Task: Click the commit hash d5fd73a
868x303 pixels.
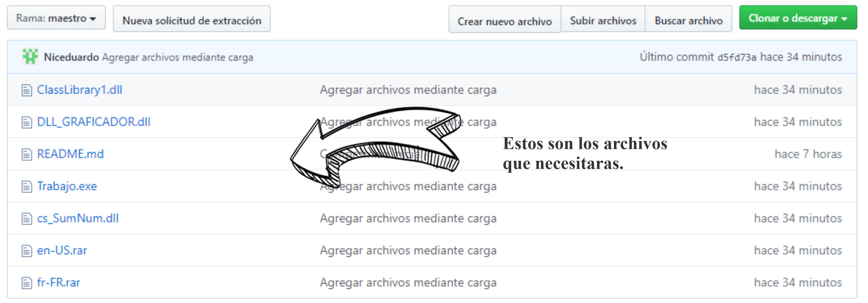Action: point(737,57)
